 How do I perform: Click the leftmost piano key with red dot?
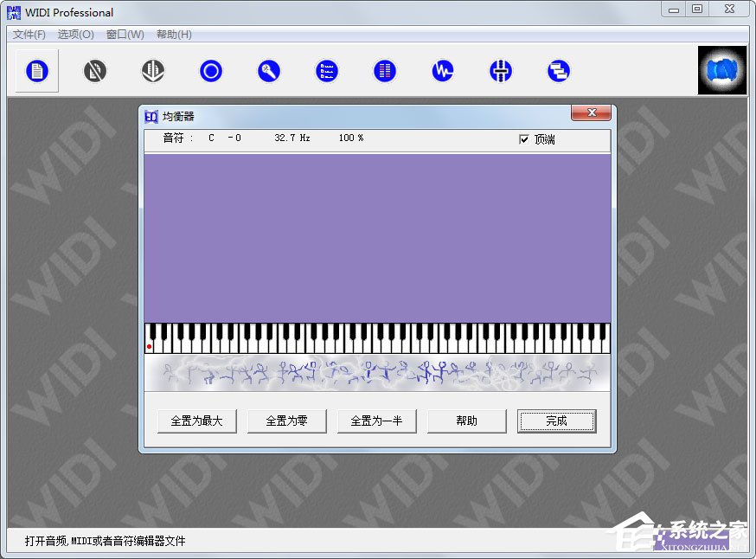(149, 345)
